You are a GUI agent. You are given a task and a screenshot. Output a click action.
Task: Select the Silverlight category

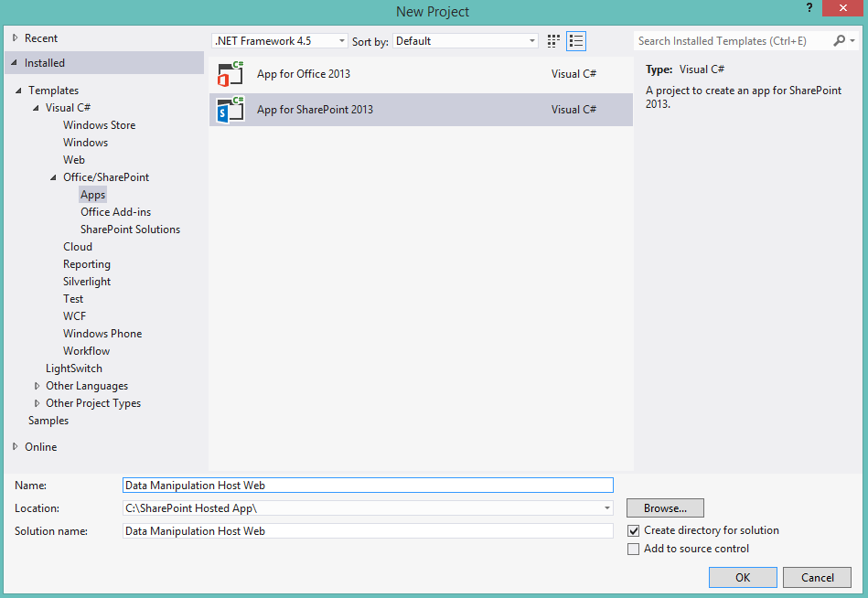coord(86,282)
